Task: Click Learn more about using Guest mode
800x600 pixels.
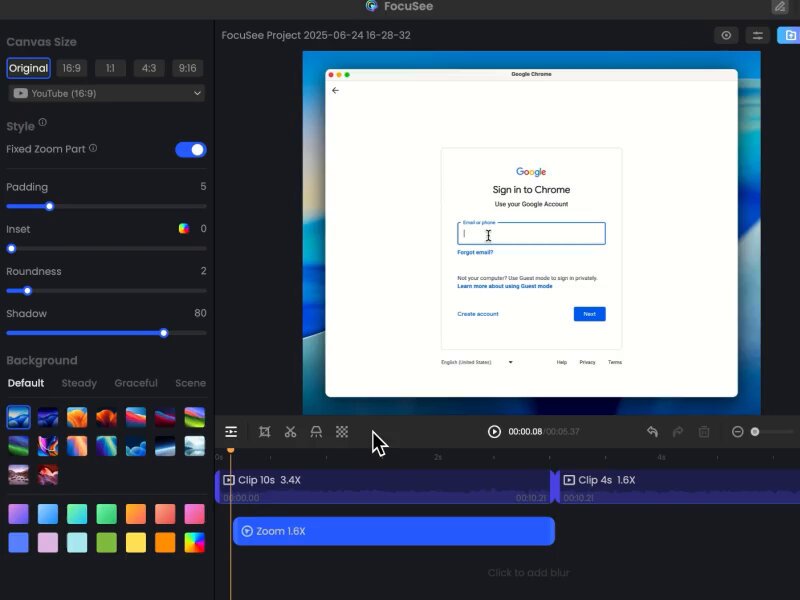Action: pyautogui.click(x=505, y=286)
